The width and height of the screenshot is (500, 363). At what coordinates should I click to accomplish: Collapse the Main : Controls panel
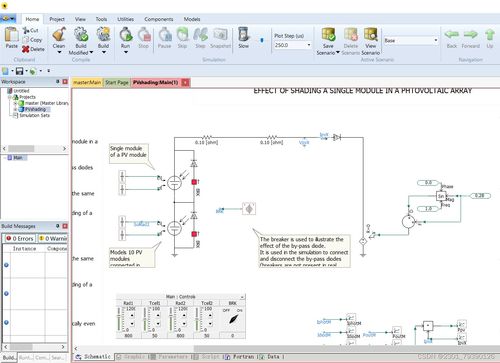tap(242, 297)
